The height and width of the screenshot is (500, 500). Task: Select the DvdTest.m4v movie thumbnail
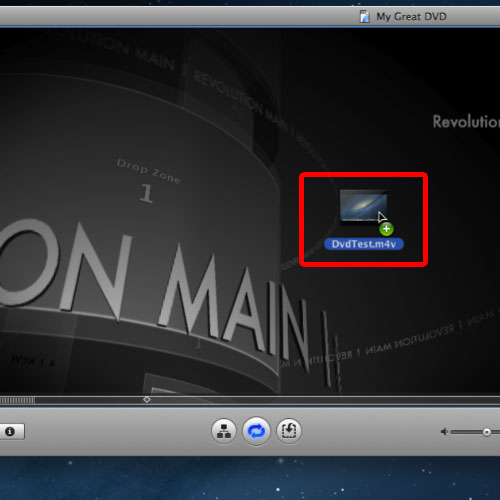pyautogui.click(x=363, y=206)
